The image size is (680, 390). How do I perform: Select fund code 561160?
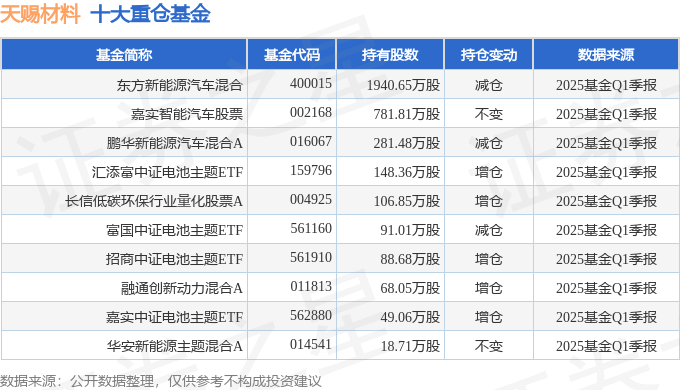point(311,229)
